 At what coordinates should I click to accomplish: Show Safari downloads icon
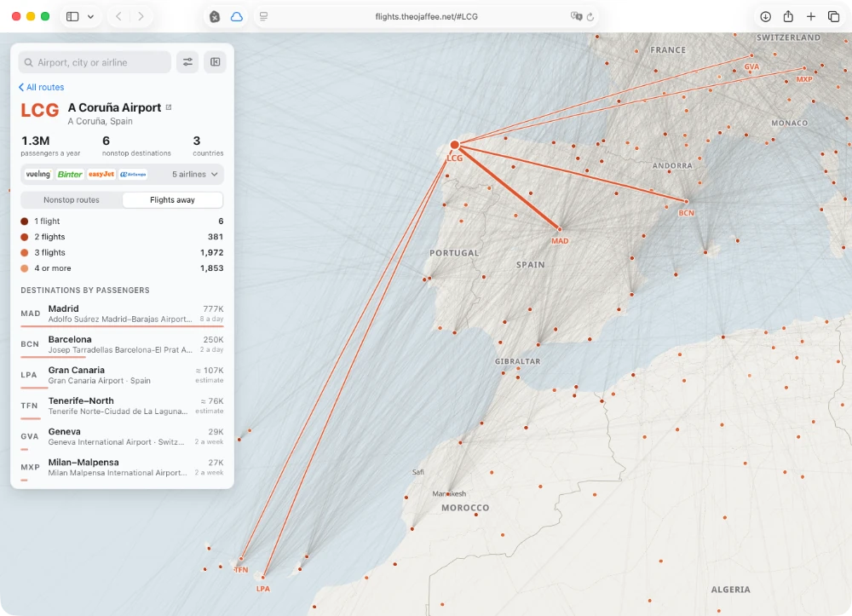pyautogui.click(x=766, y=16)
